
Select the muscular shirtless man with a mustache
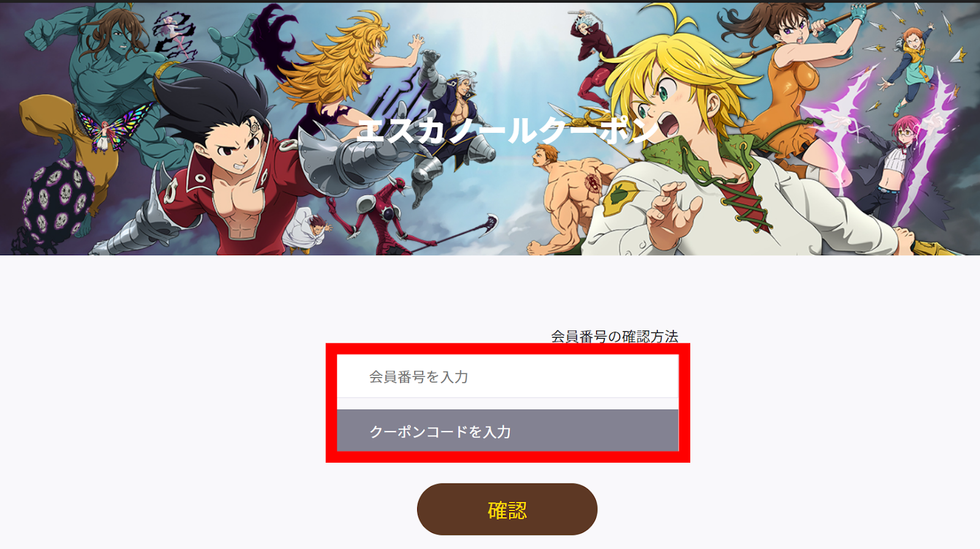(x=570, y=196)
